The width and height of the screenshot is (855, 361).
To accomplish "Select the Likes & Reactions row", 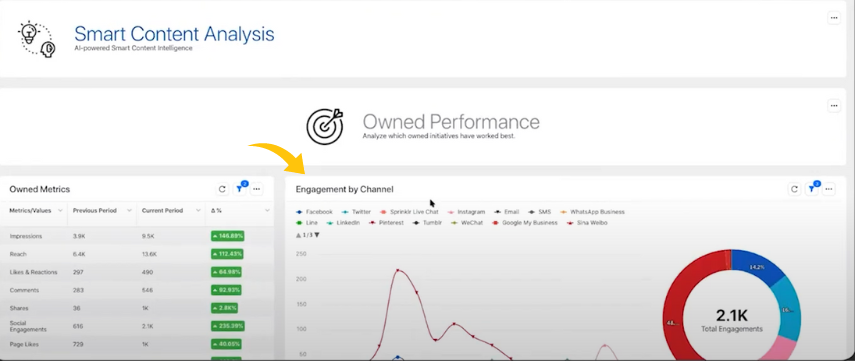I will (137, 272).
